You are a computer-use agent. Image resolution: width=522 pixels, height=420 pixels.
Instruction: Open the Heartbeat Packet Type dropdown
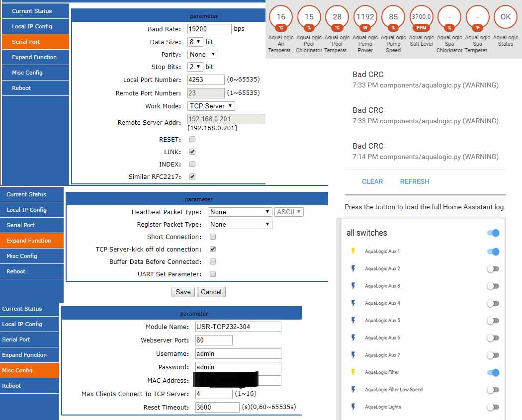(240, 212)
